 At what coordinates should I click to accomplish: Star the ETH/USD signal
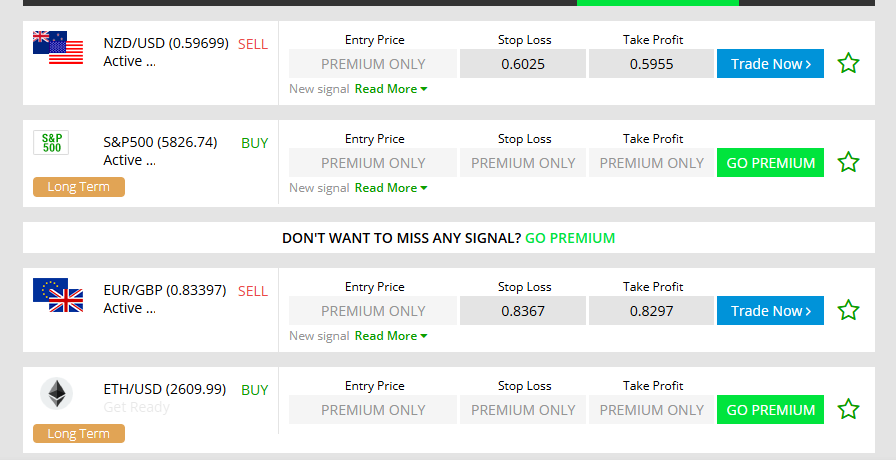(848, 409)
